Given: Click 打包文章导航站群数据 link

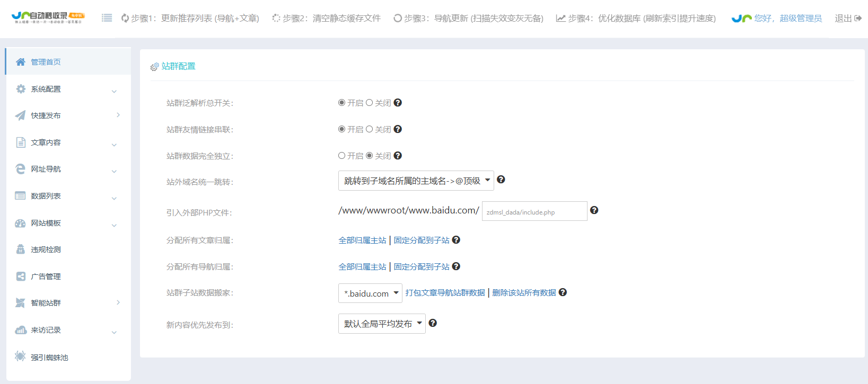Looking at the screenshot, I should pos(445,293).
